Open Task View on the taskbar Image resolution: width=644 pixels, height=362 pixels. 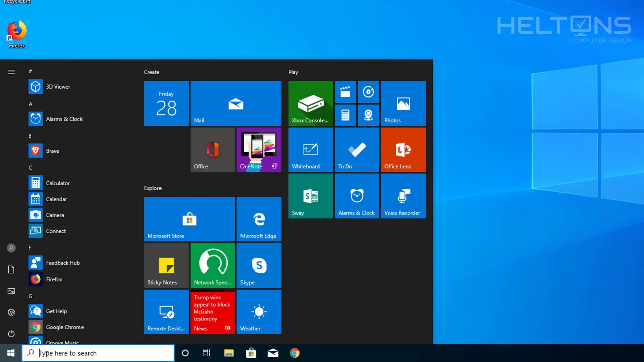(x=206, y=353)
